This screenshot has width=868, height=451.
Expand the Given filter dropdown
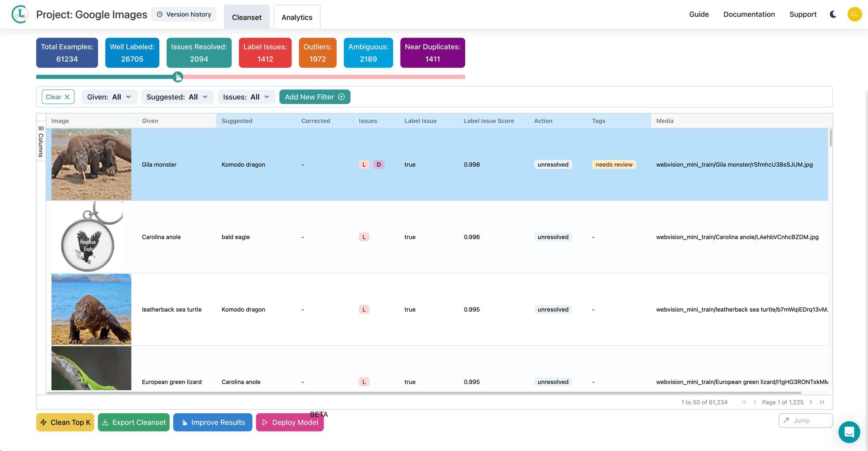(x=109, y=97)
